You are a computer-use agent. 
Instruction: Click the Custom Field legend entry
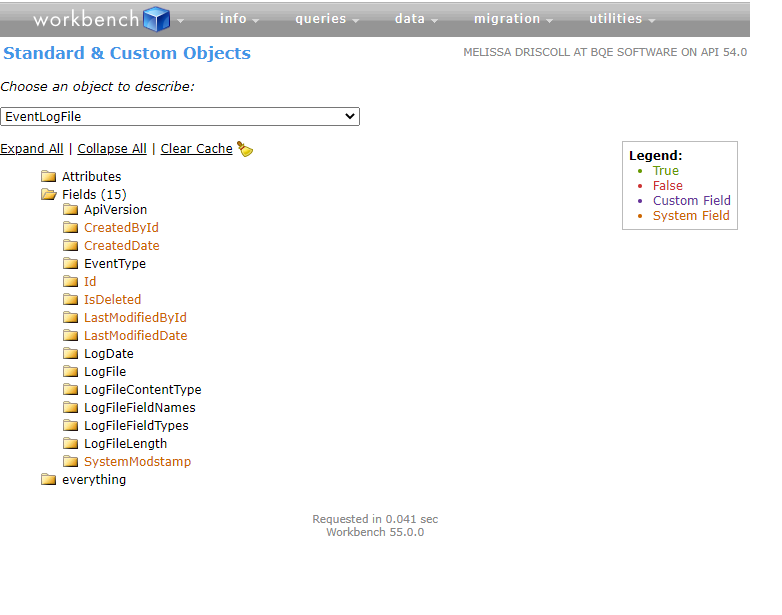coord(692,201)
